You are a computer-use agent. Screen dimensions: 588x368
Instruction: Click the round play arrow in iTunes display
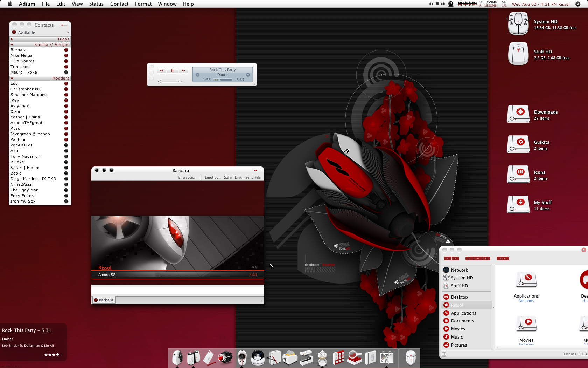(x=197, y=75)
